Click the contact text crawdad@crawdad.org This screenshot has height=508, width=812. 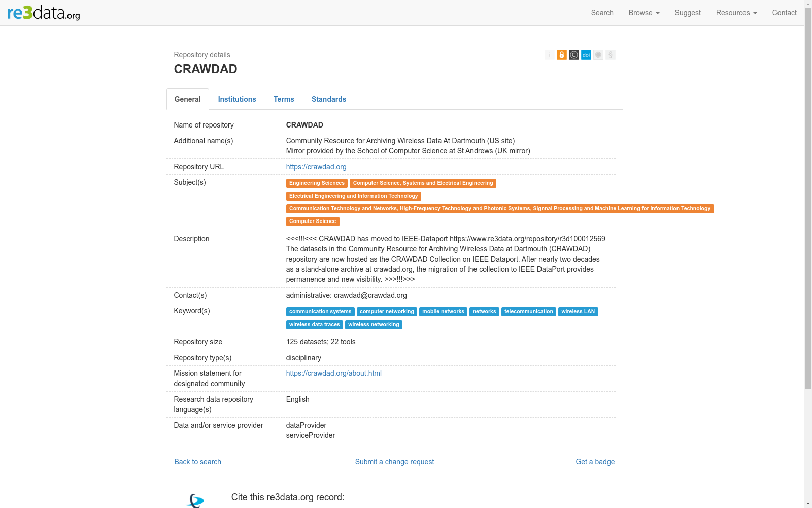[370, 295]
